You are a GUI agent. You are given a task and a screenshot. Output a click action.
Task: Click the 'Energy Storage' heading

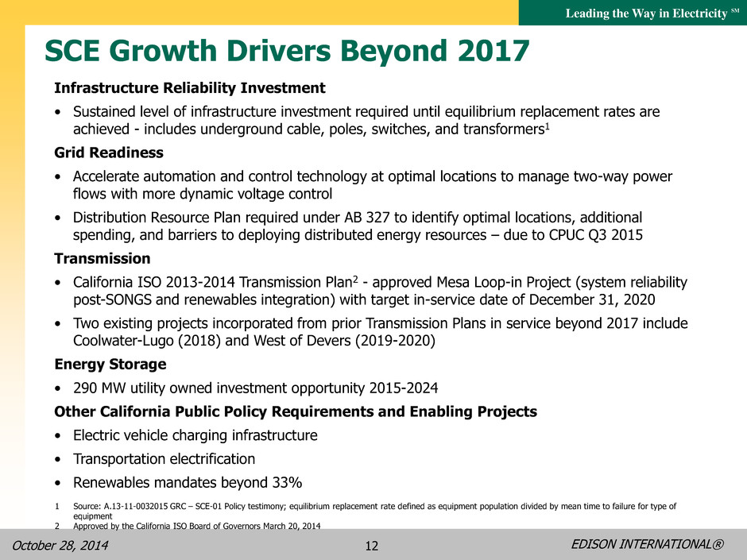pyautogui.click(x=110, y=365)
